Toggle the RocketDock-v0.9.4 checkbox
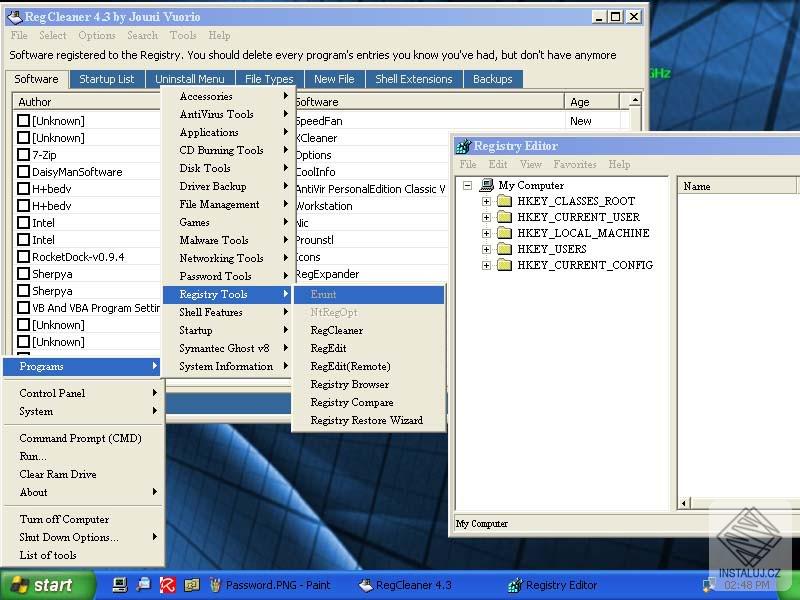The height and width of the screenshot is (600, 800). (22, 256)
